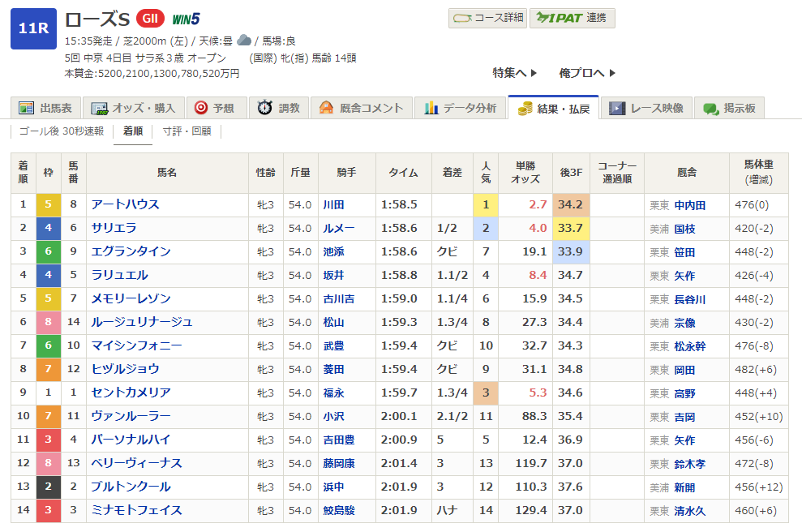Open horse アートハウス profile
The height and width of the screenshot is (532, 802).
click(x=126, y=204)
